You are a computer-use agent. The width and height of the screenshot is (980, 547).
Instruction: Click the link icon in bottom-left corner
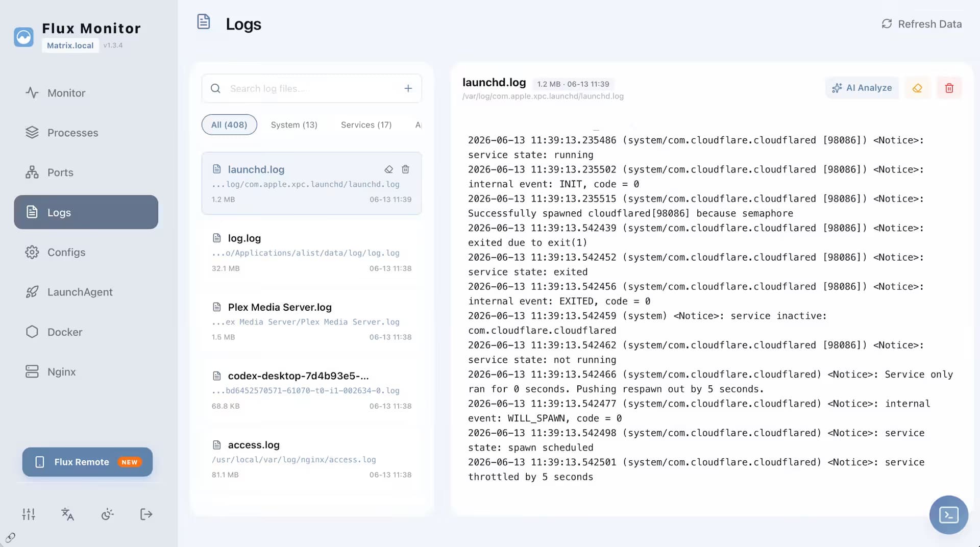tap(10, 537)
